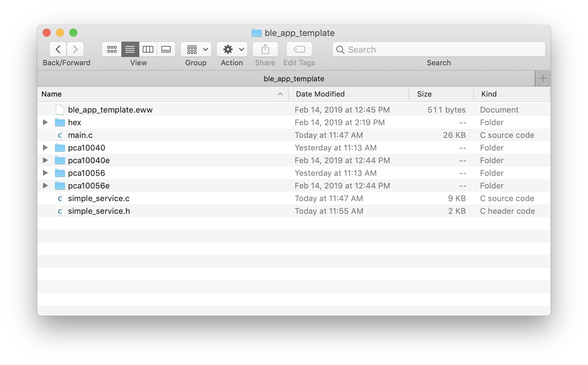The width and height of the screenshot is (588, 365).
Task: Open the Share menu
Action: pyautogui.click(x=265, y=50)
